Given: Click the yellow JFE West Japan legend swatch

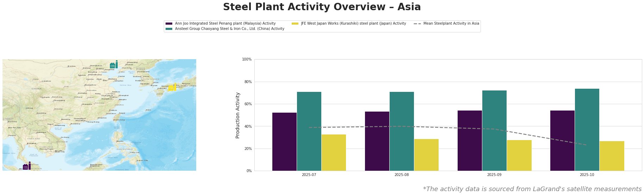Looking at the screenshot, I should 295,24.
